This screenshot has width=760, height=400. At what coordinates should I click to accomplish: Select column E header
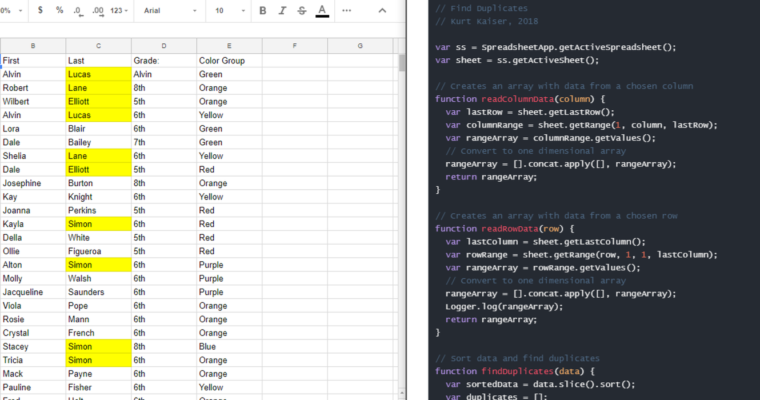tap(229, 46)
